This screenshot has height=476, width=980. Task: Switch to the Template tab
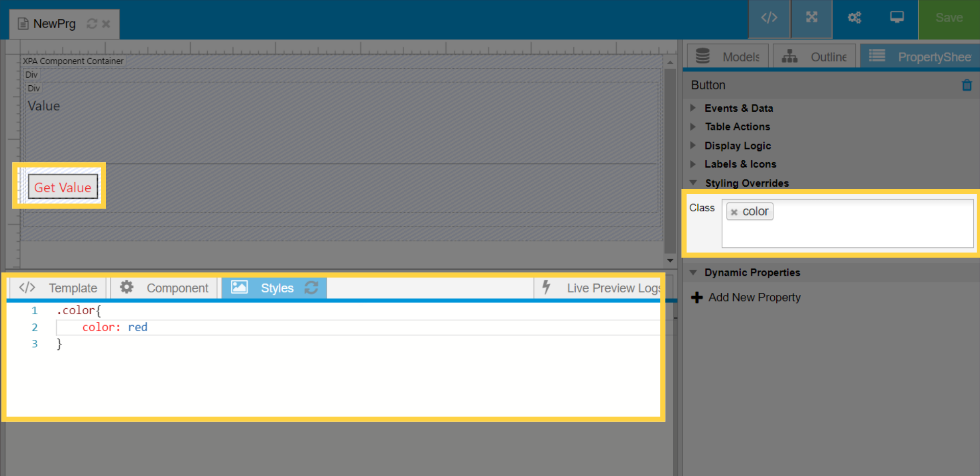tap(58, 288)
